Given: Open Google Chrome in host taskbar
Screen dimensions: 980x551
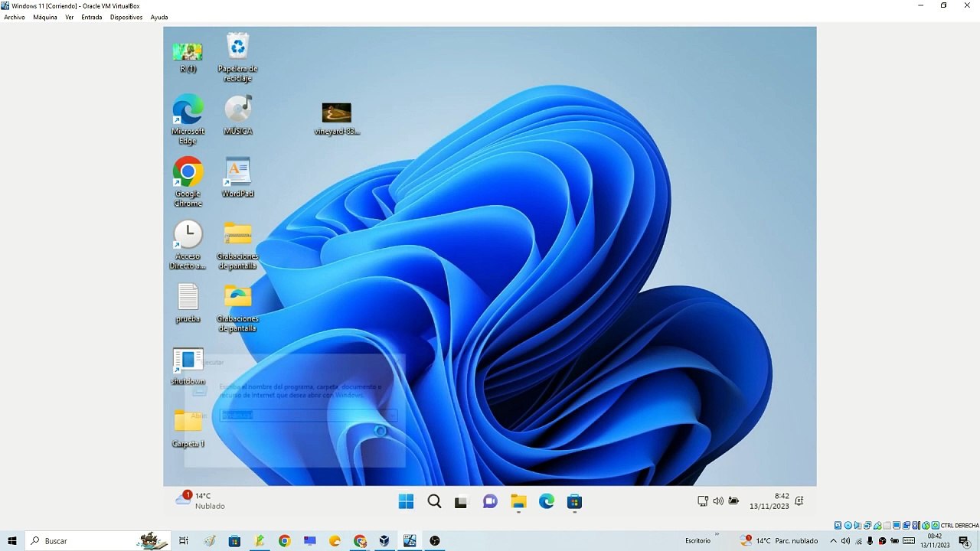Looking at the screenshot, I should [285, 541].
